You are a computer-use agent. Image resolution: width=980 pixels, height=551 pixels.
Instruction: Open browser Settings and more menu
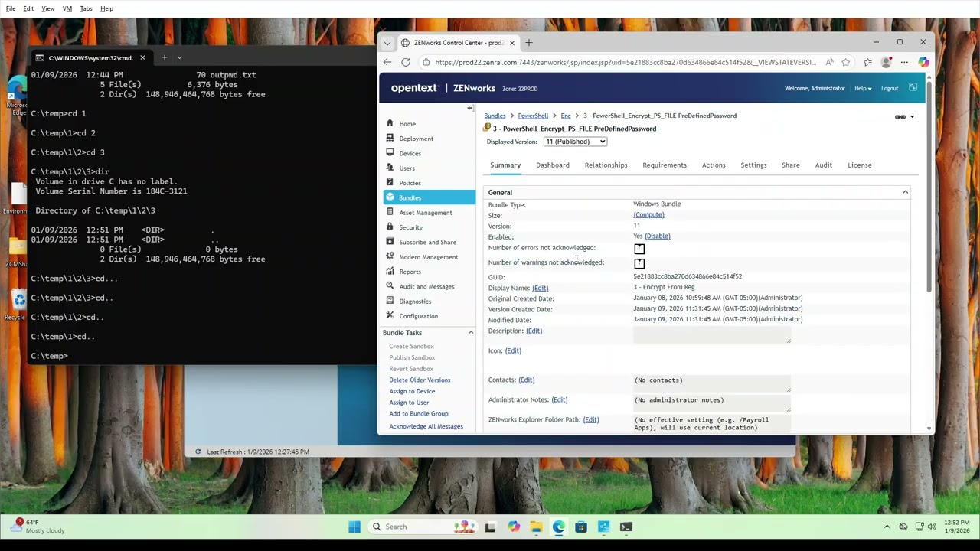pyautogui.click(x=904, y=63)
